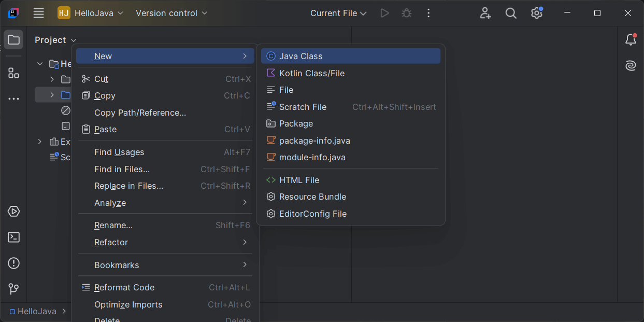Click the ignored file icon in tree
The image size is (644, 322).
[x=66, y=110]
